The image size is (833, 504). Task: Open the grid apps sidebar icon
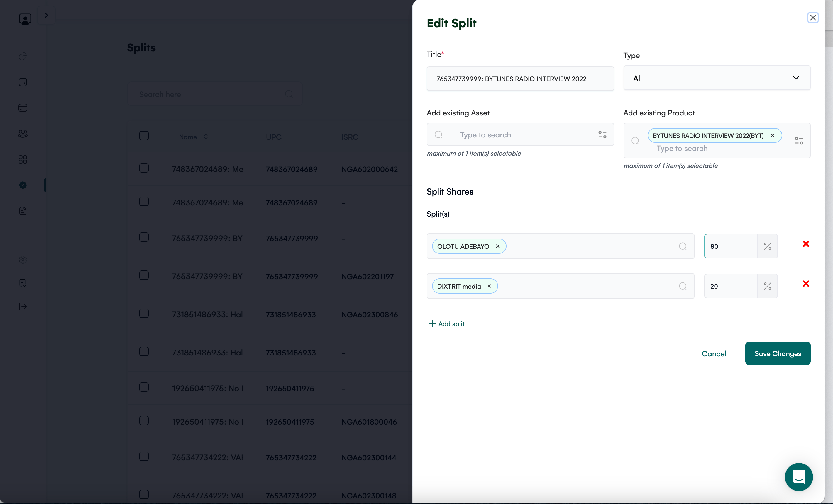[x=23, y=159]
